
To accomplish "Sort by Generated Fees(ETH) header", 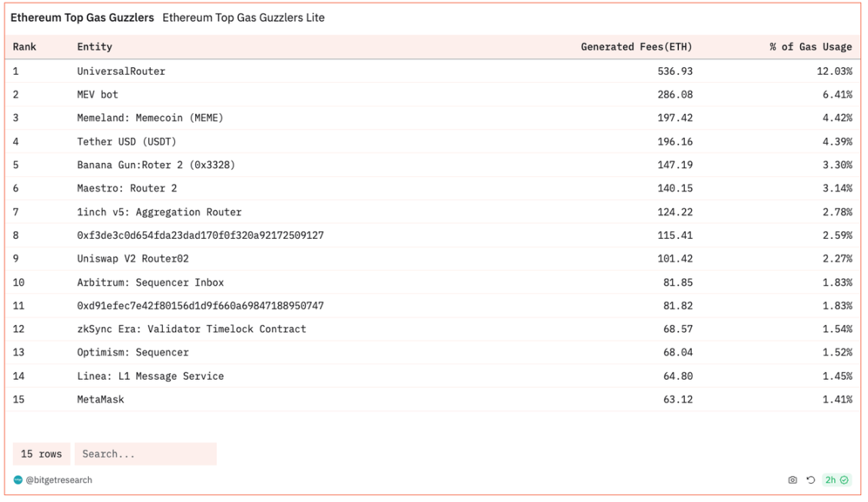I will (636, 47).
